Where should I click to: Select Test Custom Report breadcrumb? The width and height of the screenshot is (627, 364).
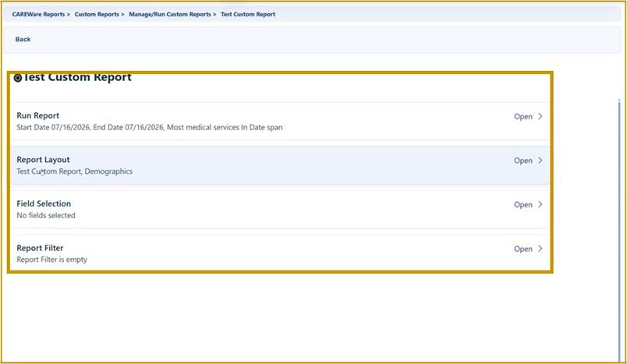pos(248,14)
